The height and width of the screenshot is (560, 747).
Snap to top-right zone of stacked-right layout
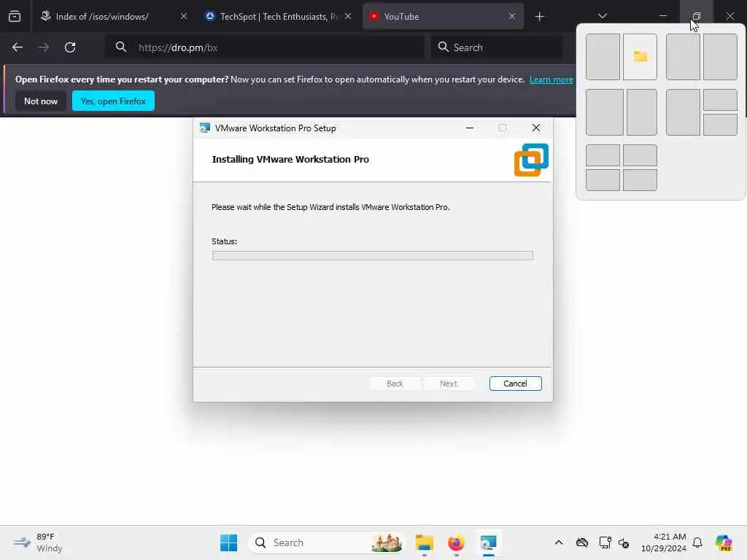click(x=720, y=100)
